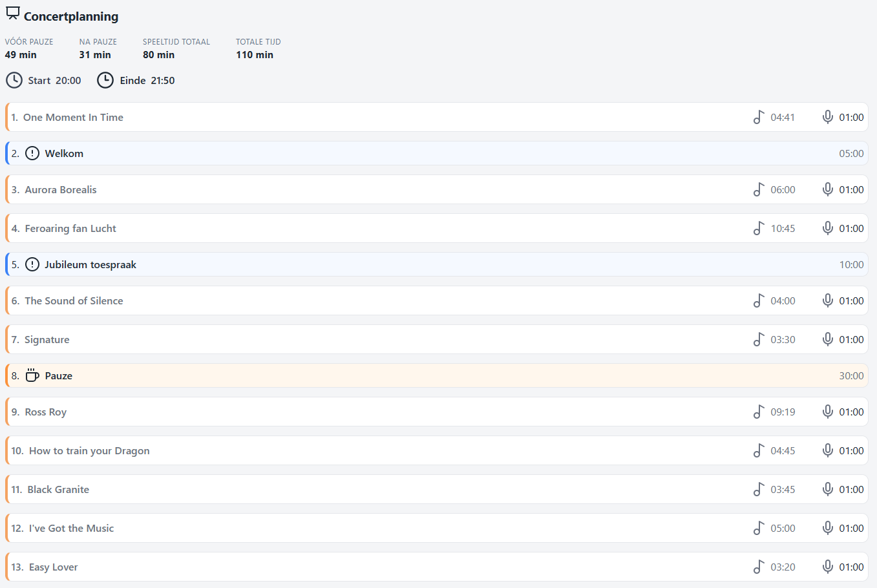
Task: Click the microphone icon for How to train your Dragon
Action: 827,450
